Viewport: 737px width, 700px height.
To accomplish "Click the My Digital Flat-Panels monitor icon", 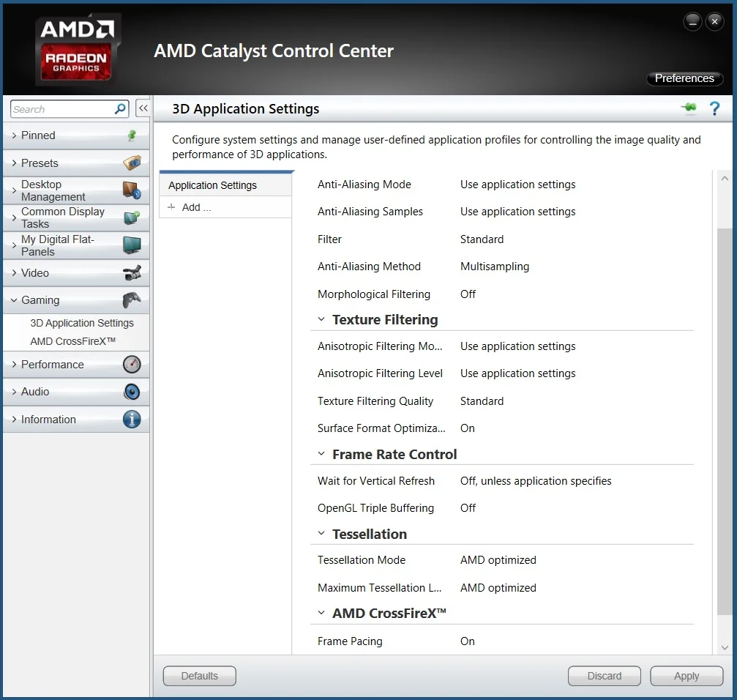I will 132,245.
